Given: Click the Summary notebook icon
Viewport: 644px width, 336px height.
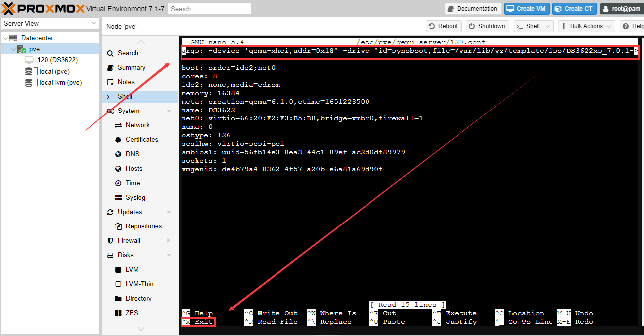Looking at the screenshot, I should pyautogui.click(x=110, y=67).
